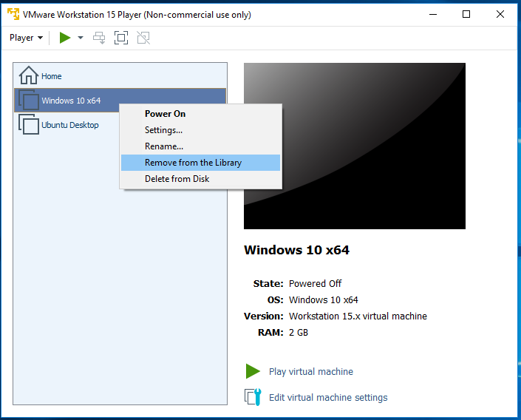Click the Windows 10 x64 VM icon
Screen dimensions: 521x420
tap(29, 100)
